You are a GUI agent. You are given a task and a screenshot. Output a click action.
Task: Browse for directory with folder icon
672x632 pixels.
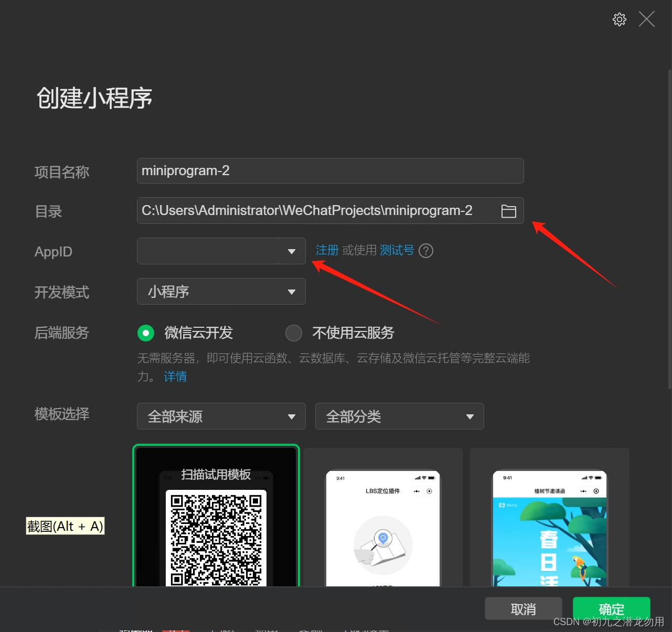[x=509, y=211]
